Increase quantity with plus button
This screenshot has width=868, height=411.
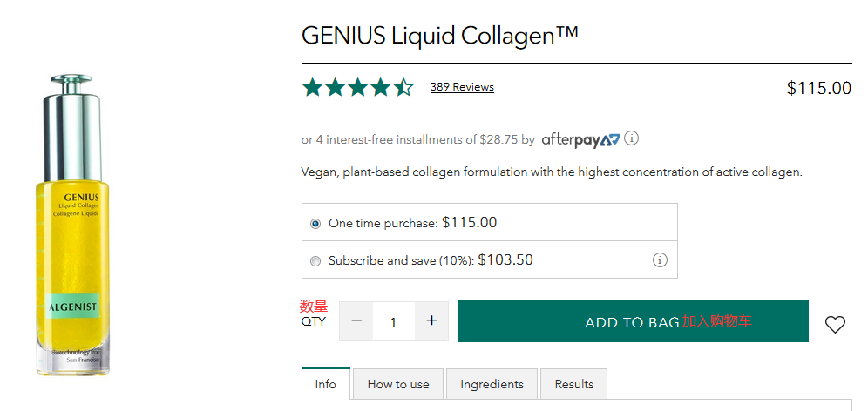[x=431, y=321]
